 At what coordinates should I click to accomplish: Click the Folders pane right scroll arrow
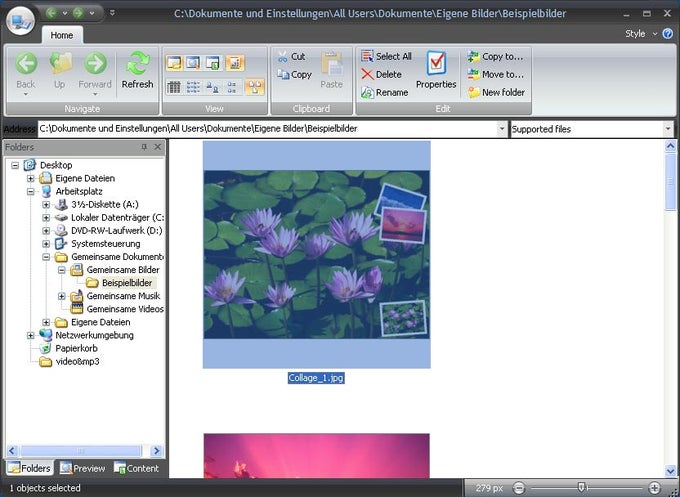point(157,451)
